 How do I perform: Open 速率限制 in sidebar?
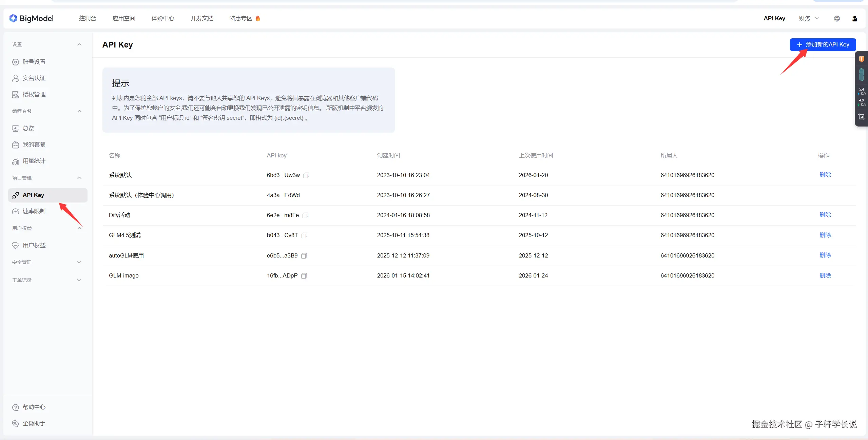coord(34,211)
